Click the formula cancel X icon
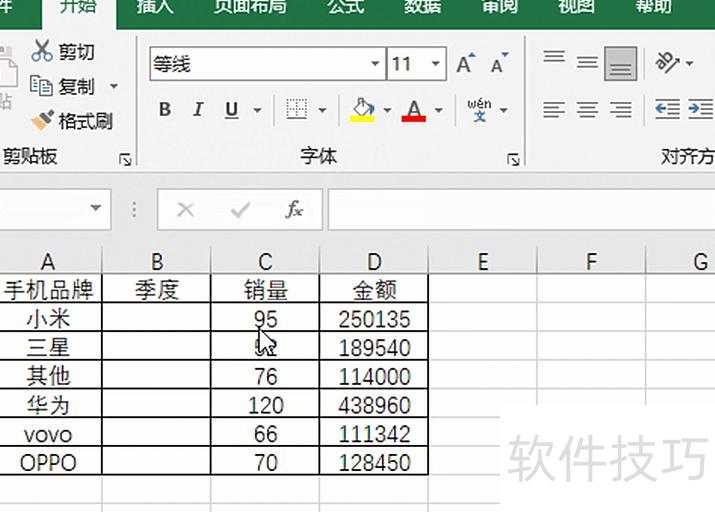The height and width of the screenshot is (512, 715). [x=186, y=210]
